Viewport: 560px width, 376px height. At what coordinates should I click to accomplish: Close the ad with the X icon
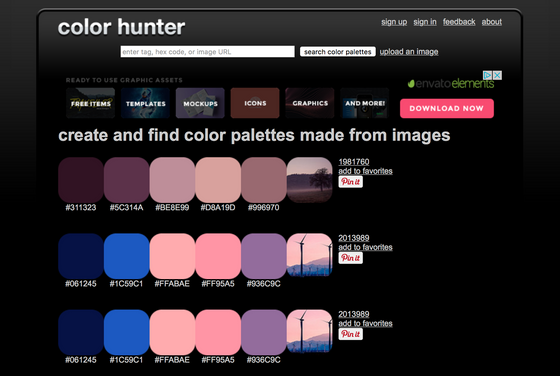(x=497, y=75)
